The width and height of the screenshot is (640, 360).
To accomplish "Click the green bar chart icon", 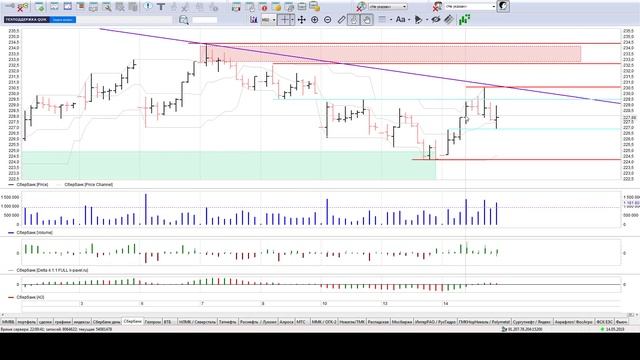I will (x=464, y=20).
